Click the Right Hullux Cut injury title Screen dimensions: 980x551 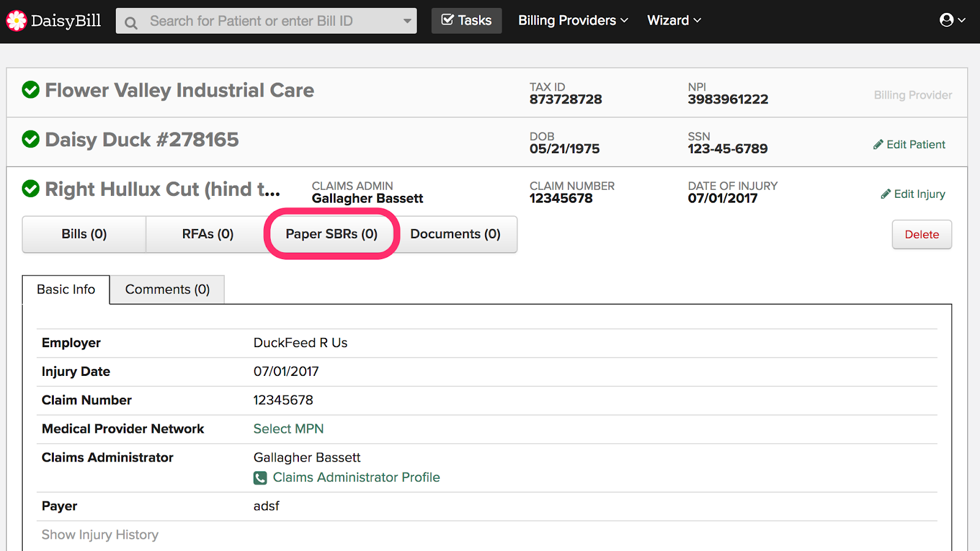163,189
